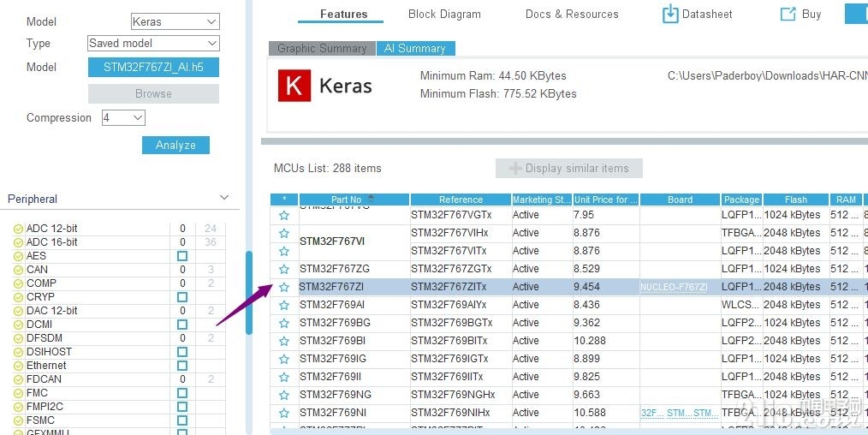Click the DFSDM peripheral status icon

(x=18, y=338)
